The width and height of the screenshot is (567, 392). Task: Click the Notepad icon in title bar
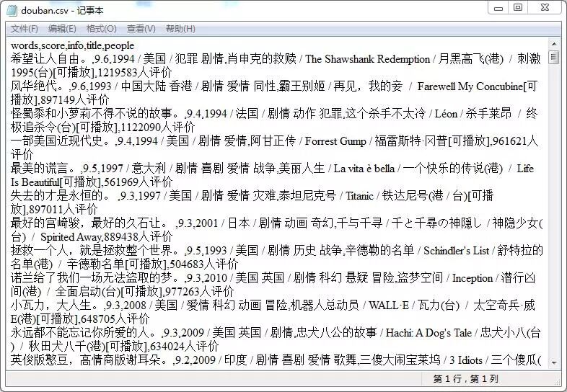click(12, 10)
